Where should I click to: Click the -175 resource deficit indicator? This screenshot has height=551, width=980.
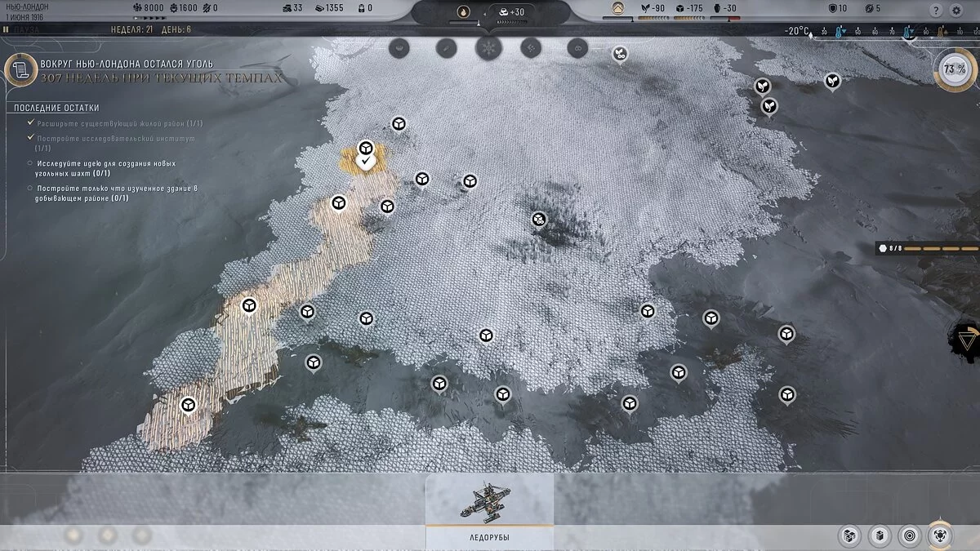(688, 8)
